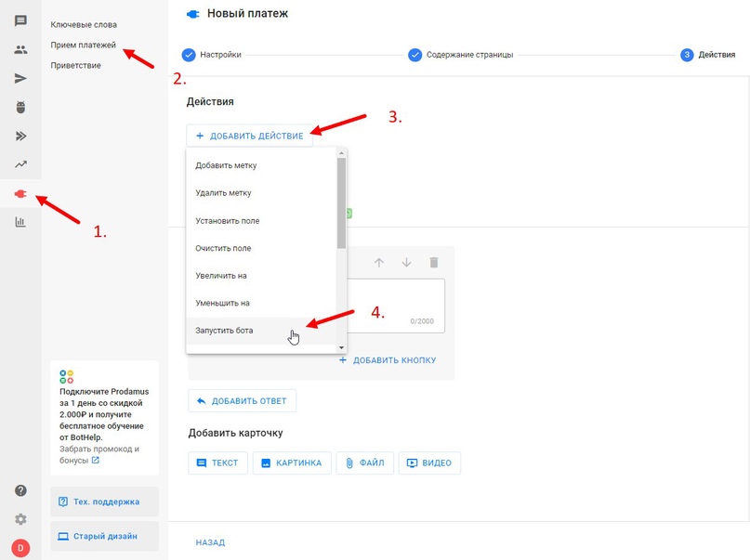
Task: Open "Ключевые слова" in side menu
Action: pyautogui.click(x=84, y=24)
